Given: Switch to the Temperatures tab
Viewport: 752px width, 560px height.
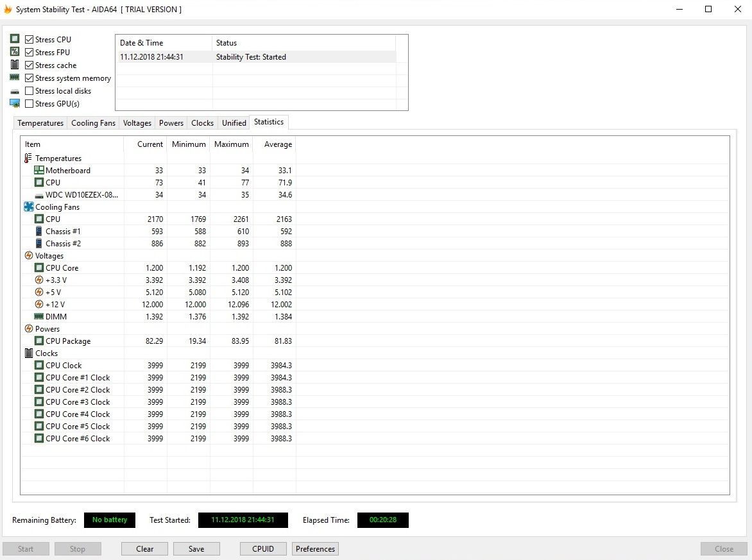Looking at the screenshot, I should click(x=40, y=123).
